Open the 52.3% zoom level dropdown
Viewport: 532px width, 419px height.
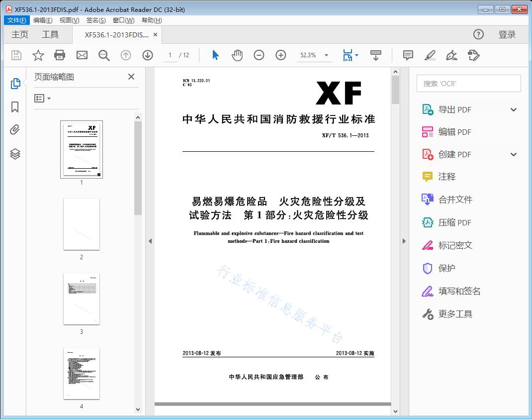click(326, 55)
